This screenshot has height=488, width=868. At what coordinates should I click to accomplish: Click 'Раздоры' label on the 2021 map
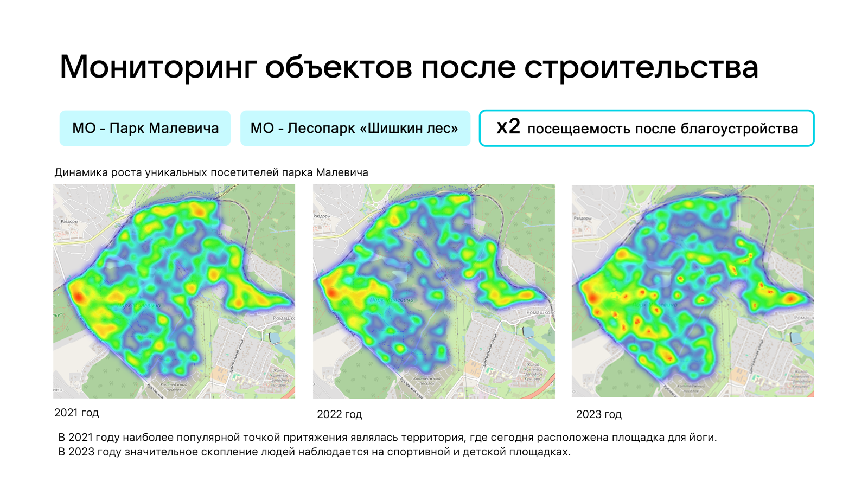69,221
